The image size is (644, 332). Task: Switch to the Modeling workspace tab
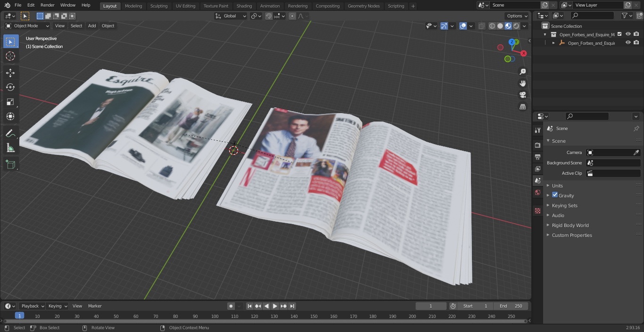(133, 6)
